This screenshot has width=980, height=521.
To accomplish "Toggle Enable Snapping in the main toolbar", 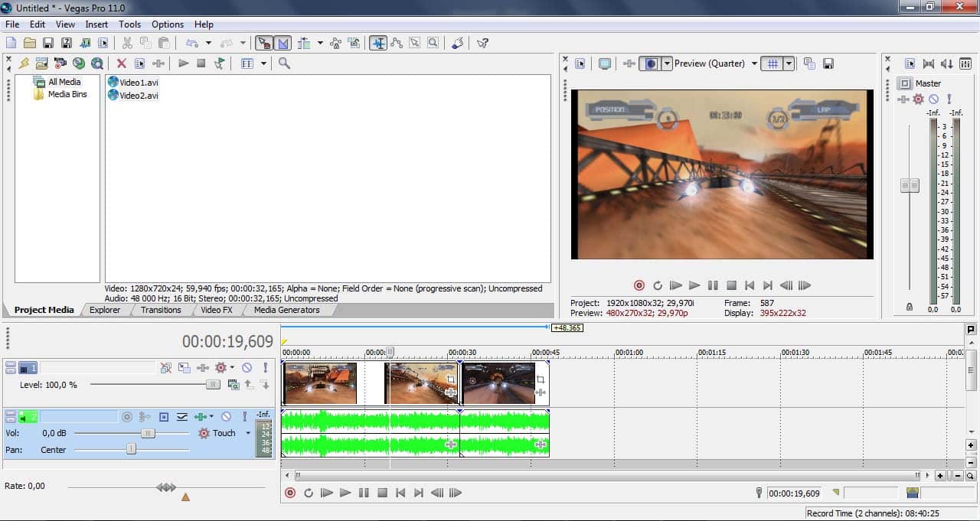I will 263,43.
